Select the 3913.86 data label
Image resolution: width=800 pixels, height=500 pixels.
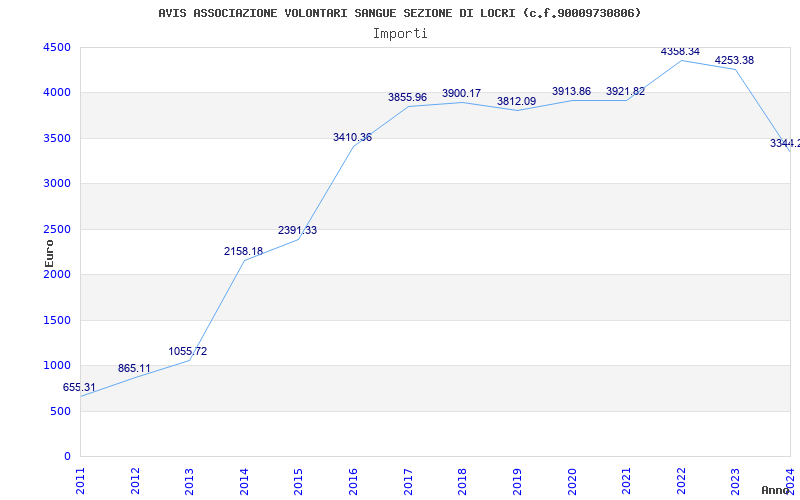pyautogui.click(x=571, y=92)
